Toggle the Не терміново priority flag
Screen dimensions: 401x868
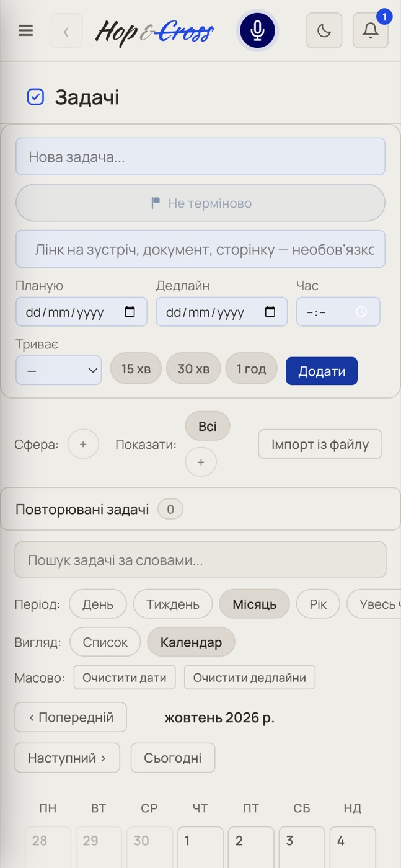(x=200, y=203)
